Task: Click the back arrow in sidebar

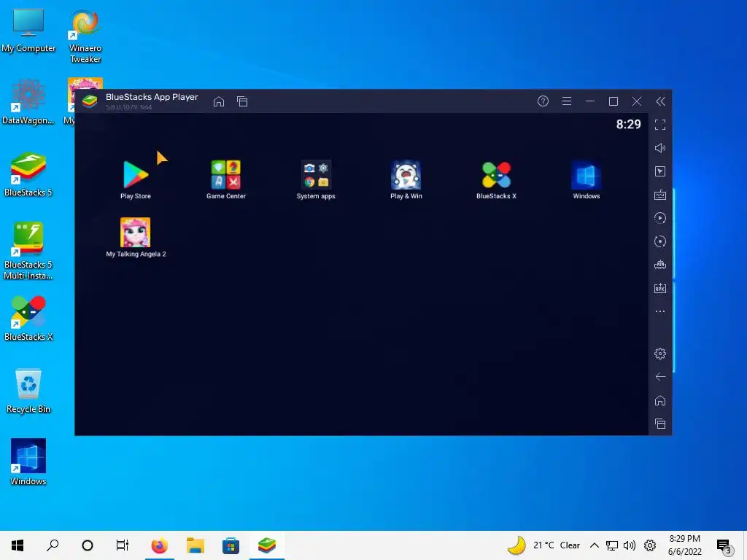Action: click(659, 377)
